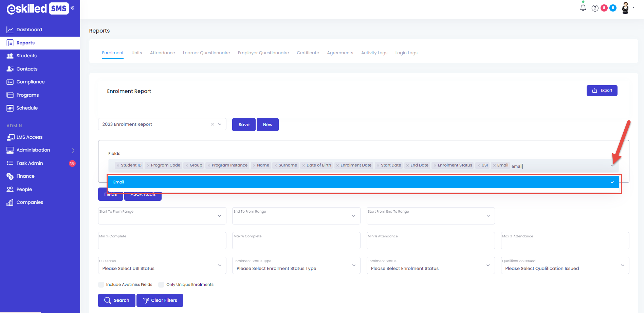The image size is (644, 313).
Task: Expand the USI Status dropdown
Action: tap(162, 266)
